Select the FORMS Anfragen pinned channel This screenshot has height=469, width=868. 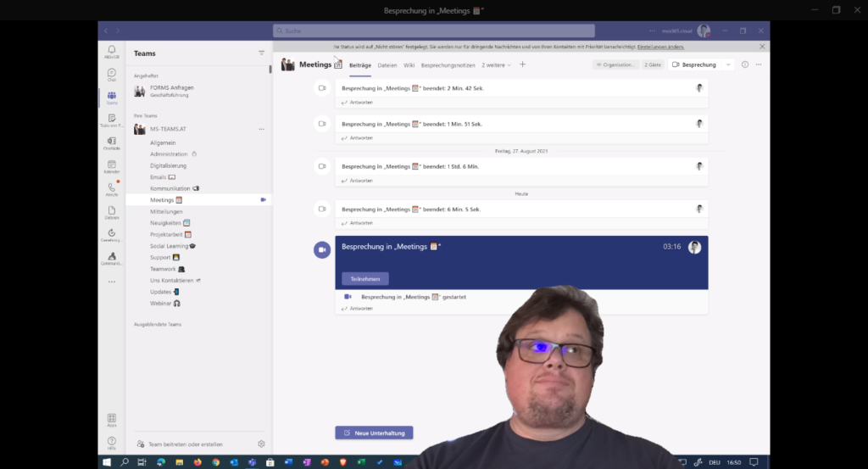[x=198, y=91]
